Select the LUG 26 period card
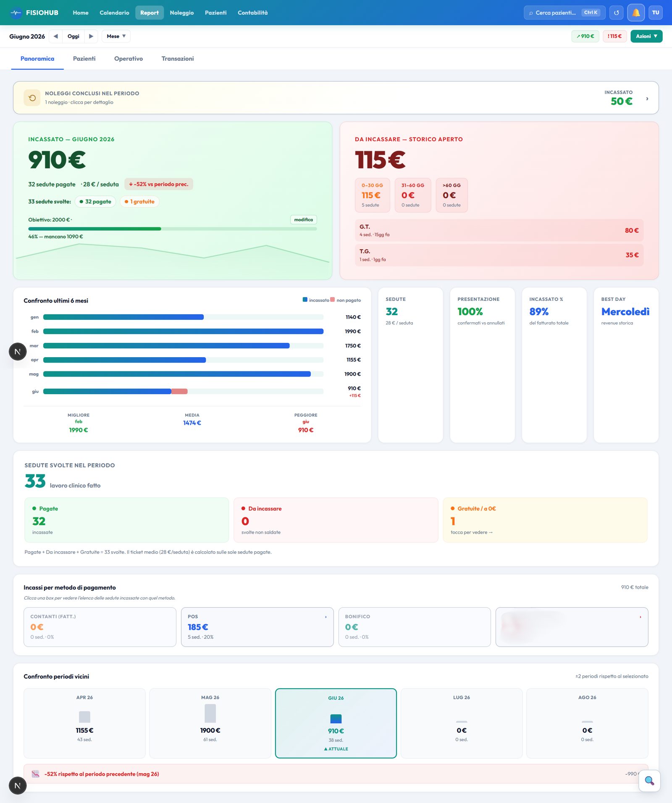The height and width of the screenshot is (803, 672). [x=462, y=723]
